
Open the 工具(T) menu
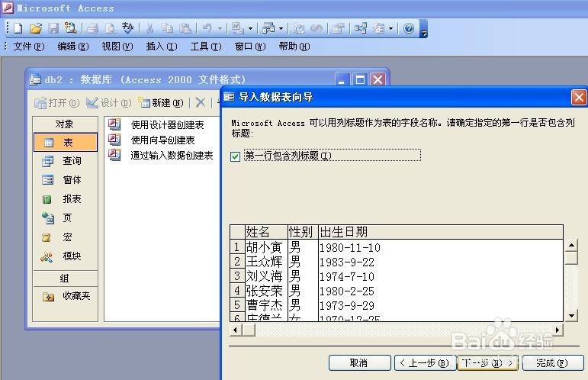[206, 47]
